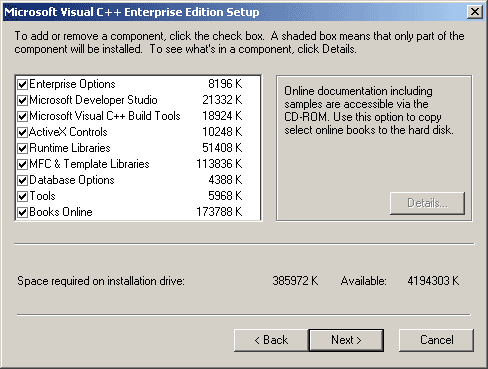Click the setup dialog title bar text
This screenshot has height=369, width=488.
click(x=132, y=12)
